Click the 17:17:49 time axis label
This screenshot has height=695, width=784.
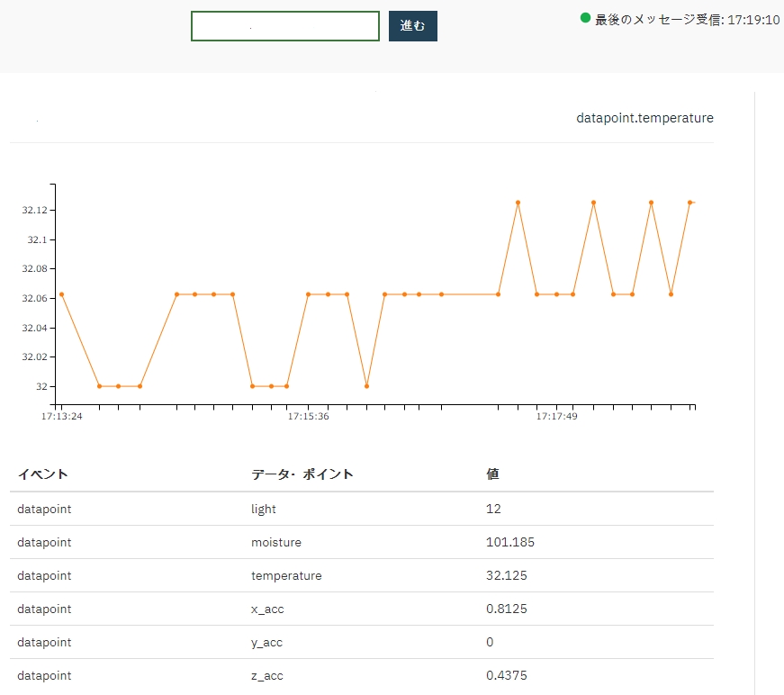coord(556,417)
